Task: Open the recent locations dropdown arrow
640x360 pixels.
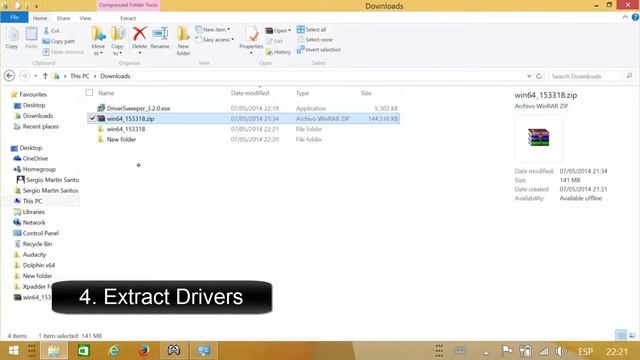Action: [x=36, y=76]
